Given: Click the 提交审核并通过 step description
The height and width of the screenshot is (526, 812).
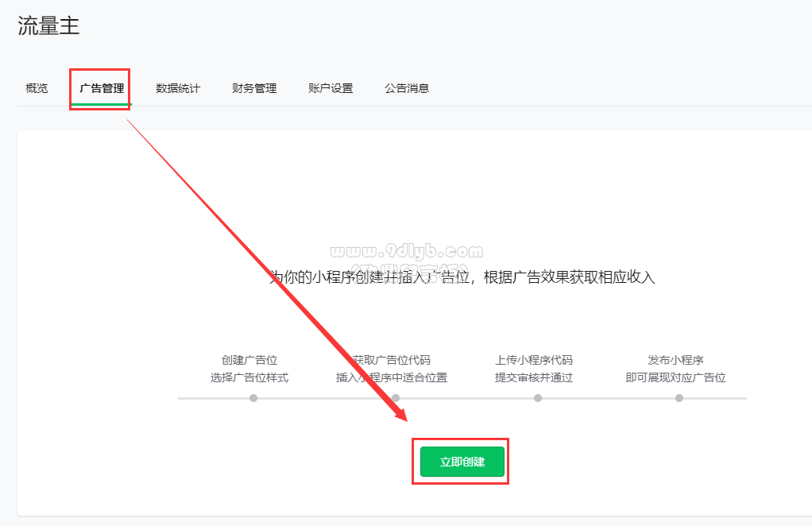Looking at the screenshot, I should pos(534,377).
